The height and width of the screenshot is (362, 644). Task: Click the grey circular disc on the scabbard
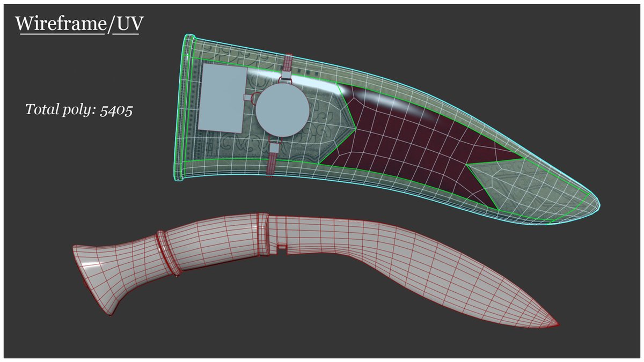282,109
